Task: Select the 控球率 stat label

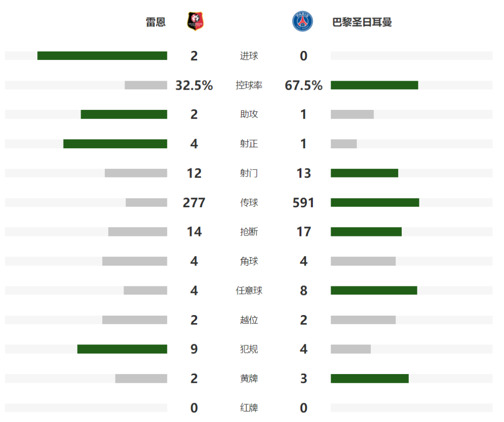Action: tap(249, 85)
